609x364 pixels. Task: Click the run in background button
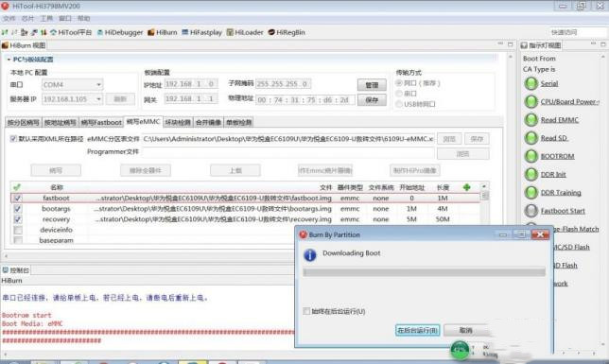click(418, 330)
